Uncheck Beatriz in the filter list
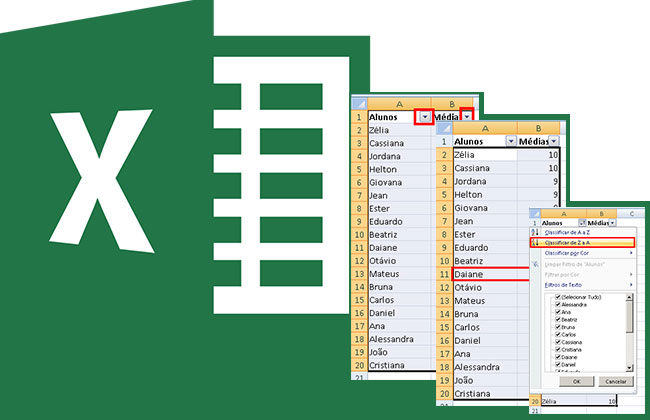The image size is (650, 420). [558, 320]
